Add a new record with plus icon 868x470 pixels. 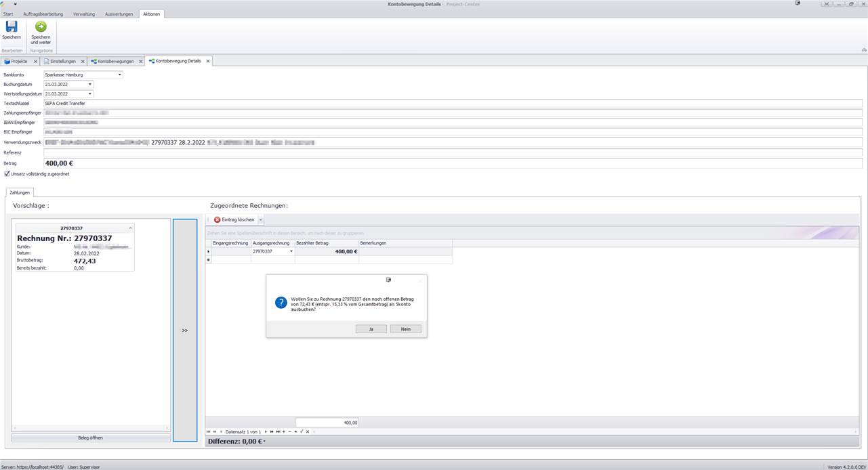(x=284, y=431)
